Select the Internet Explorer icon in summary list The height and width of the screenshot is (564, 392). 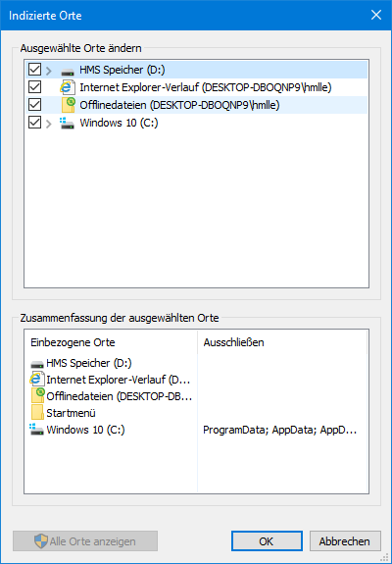37,380
